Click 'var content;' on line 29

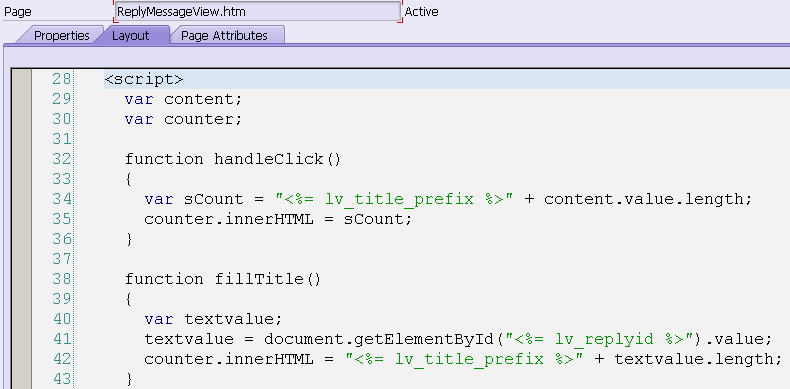point(183,99)
